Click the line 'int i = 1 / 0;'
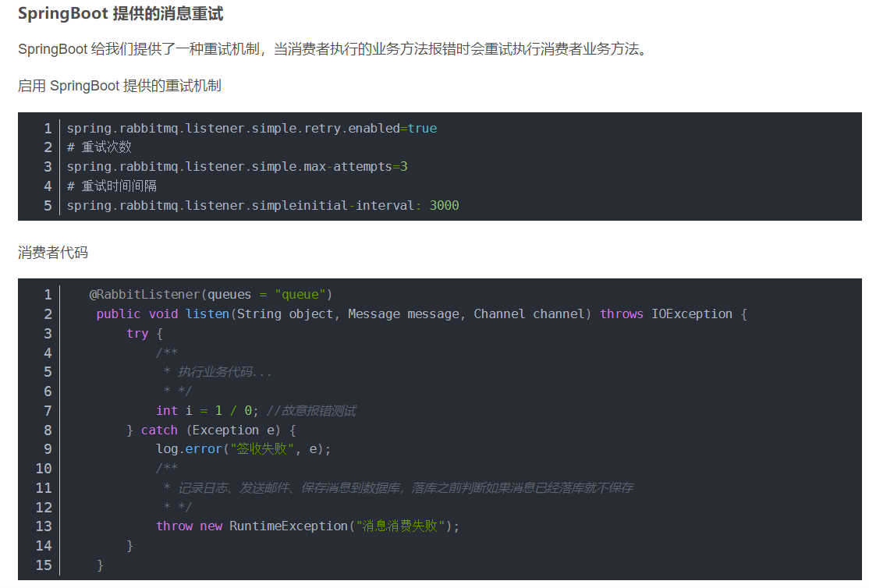Image resolution: width=869 pixels, height=588 pixels. tap(207, 410)
